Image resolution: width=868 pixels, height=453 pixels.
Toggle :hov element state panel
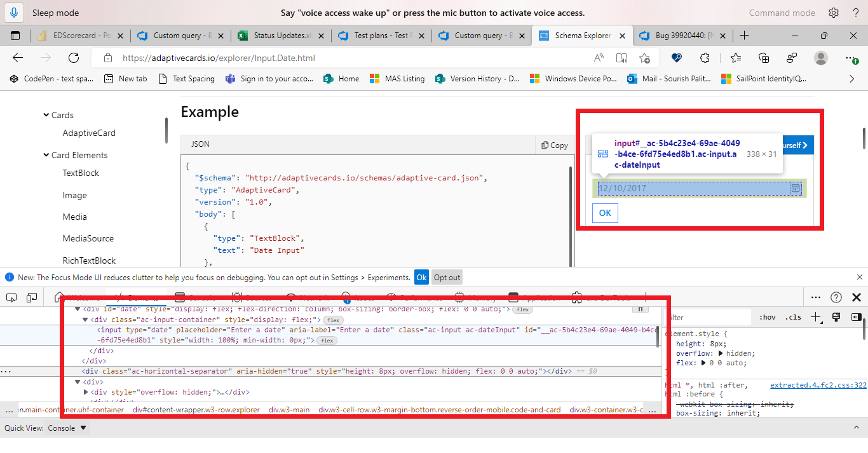click(x=768, y=317)
